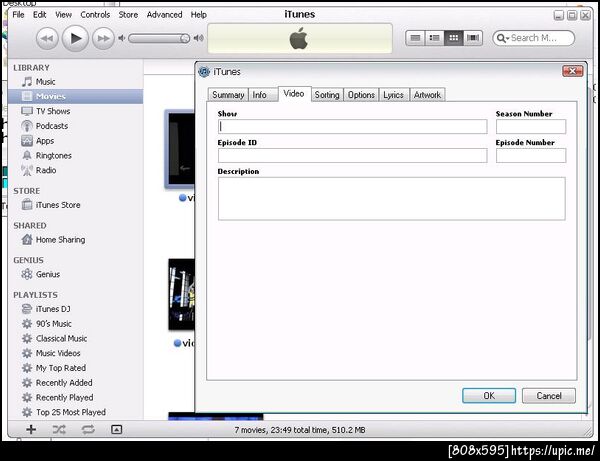
Task: Click the volume slider knob
Action: tap(185, 38)
